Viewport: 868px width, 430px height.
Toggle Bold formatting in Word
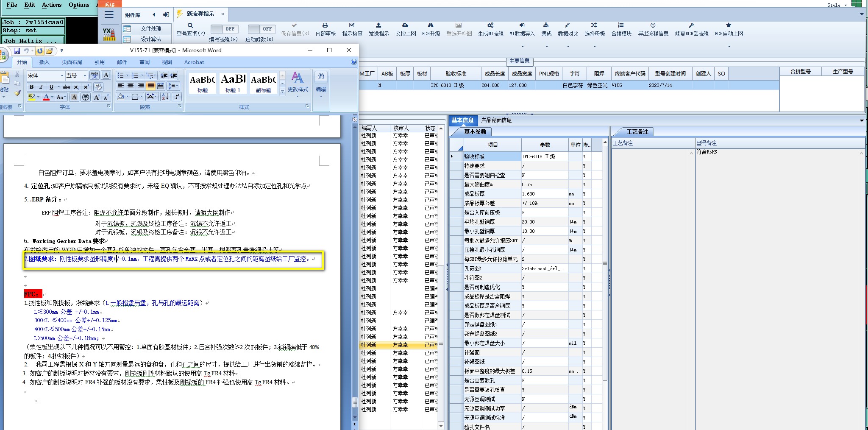[31, 87]
